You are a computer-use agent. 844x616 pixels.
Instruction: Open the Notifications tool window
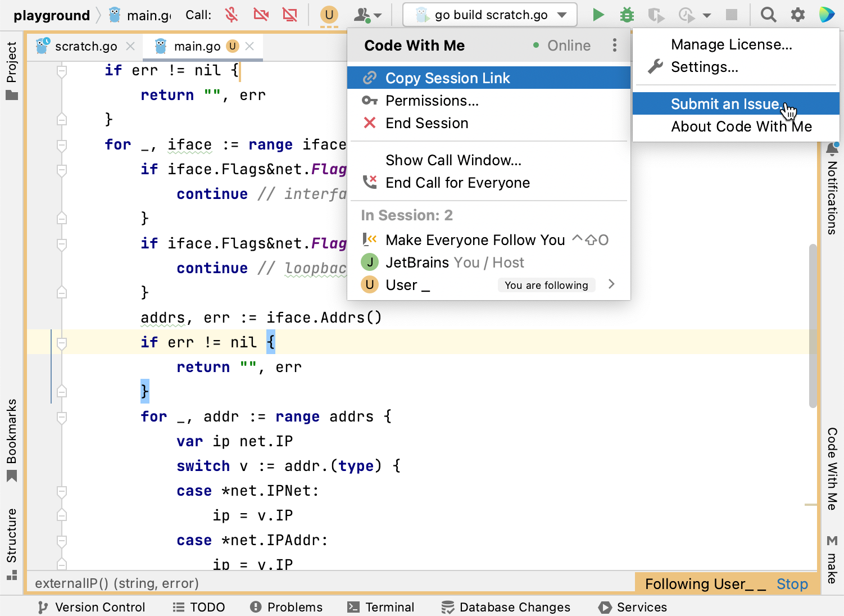pos(832,189)
